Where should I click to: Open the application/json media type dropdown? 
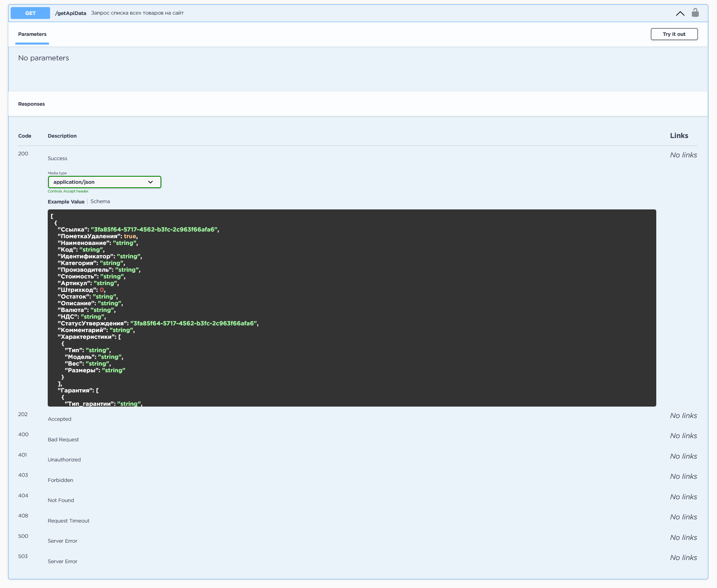click(x=105, y=182)
